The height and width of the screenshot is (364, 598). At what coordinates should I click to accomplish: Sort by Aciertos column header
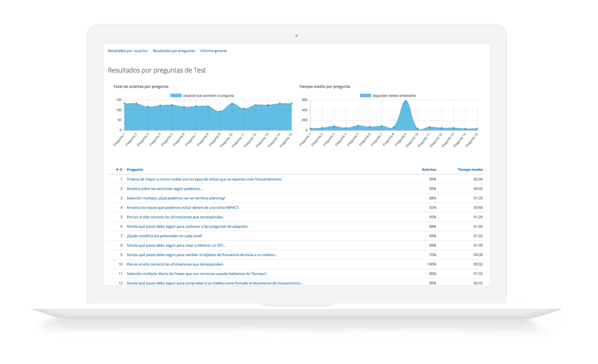coord(429,170)
